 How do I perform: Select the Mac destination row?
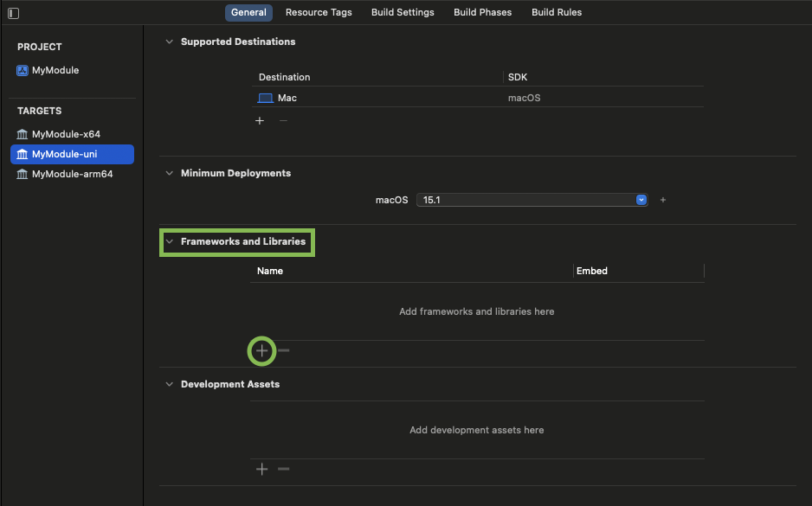(x=478, y=99)
